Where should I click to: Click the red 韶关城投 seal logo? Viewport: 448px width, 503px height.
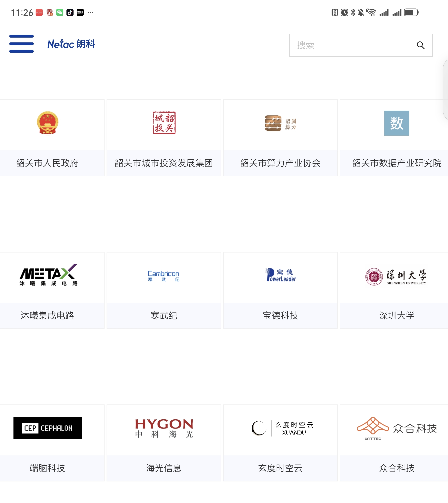164,123
